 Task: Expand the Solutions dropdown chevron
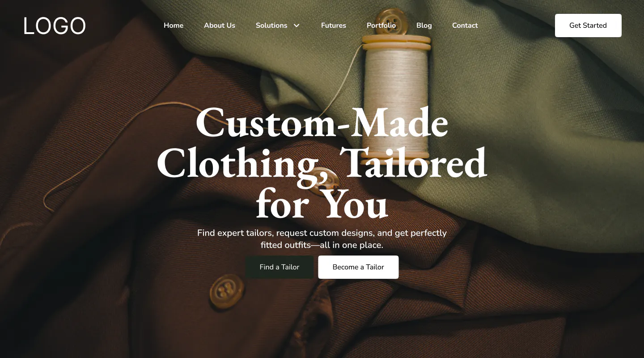tap(297, 26)
